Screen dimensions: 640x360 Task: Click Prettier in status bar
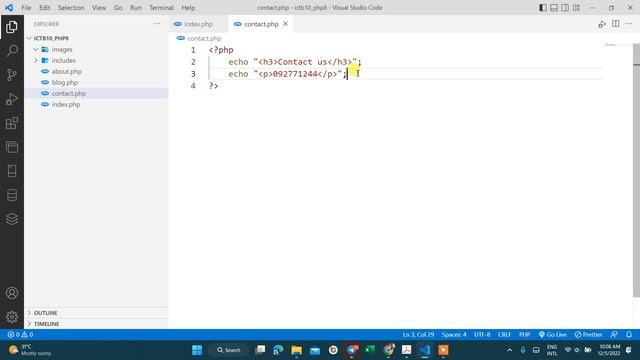click(588, 334)
